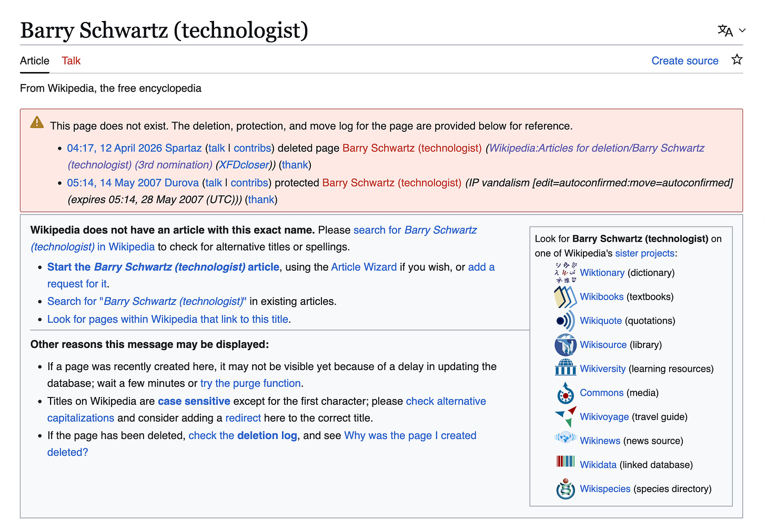Image resolution: width=766 pixels, height=532 pixels.
Task: Switch to the Talk tab
Action: tap(71, 61)
